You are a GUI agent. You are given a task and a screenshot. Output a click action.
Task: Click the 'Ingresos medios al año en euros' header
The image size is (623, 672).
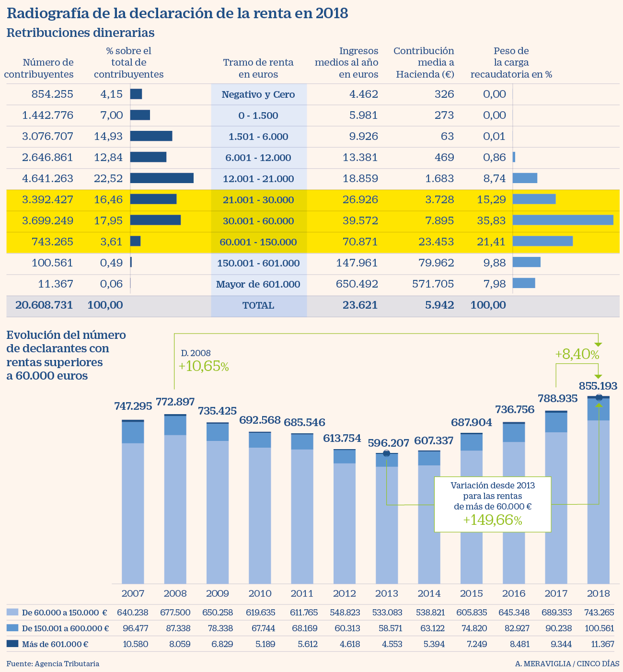click(346, 62)
